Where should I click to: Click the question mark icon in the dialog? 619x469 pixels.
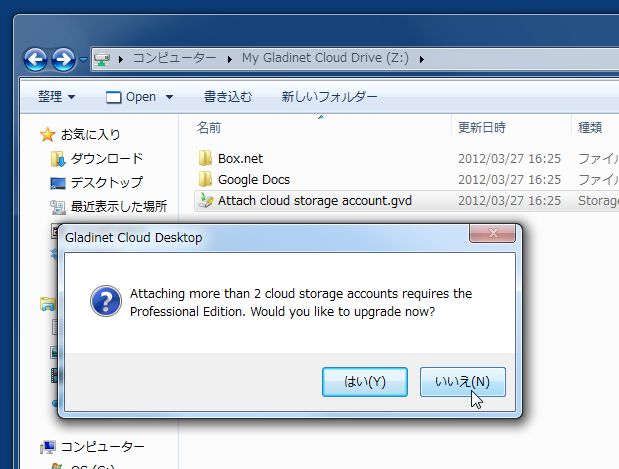point(106,301)
